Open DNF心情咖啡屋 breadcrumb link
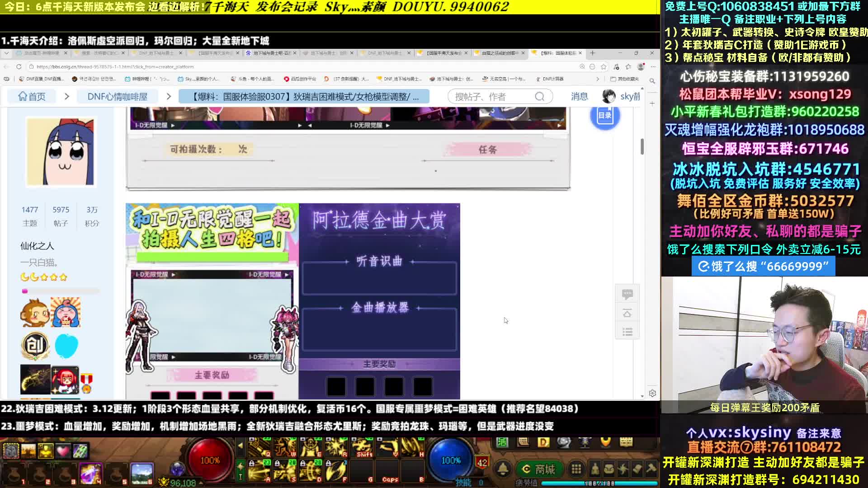The height and width of the screenshot is (488, 868). tap(117, 97)
